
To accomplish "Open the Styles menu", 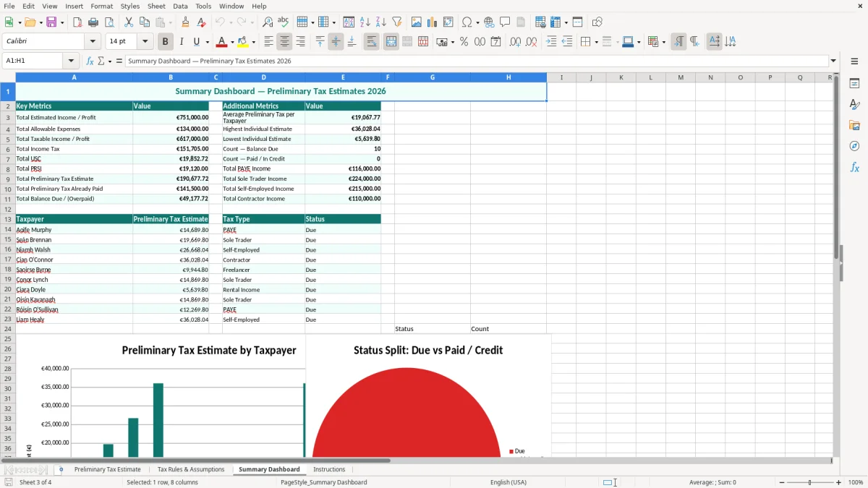I will [130, 6].
